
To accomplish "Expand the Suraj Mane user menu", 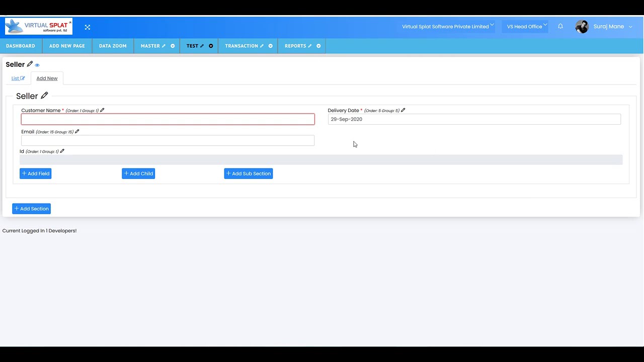I will (630, 27).
